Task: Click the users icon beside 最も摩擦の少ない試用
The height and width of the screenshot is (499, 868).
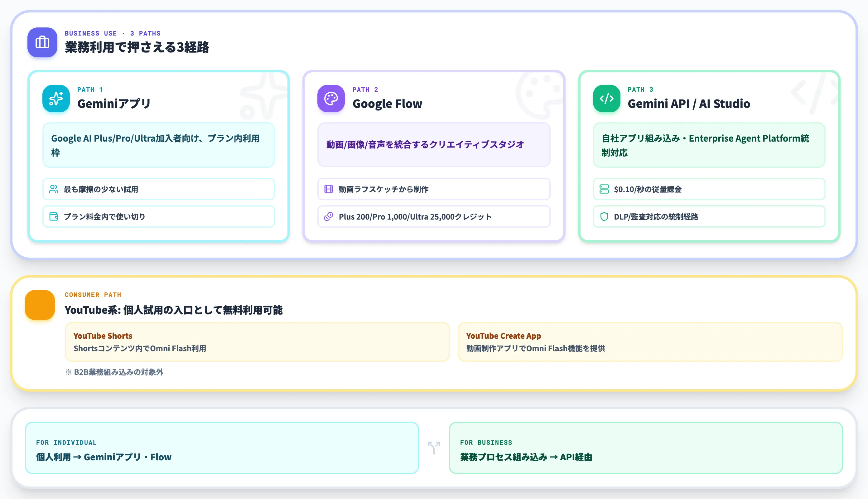Action: point(53,189)
